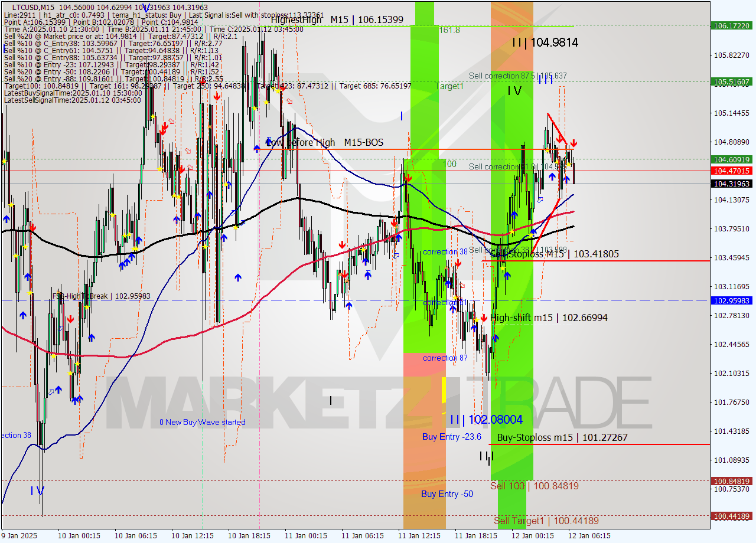Click the LatestBuySignalTime text line
The width and height of the screenshot is (756, 543).
point(73,93)
